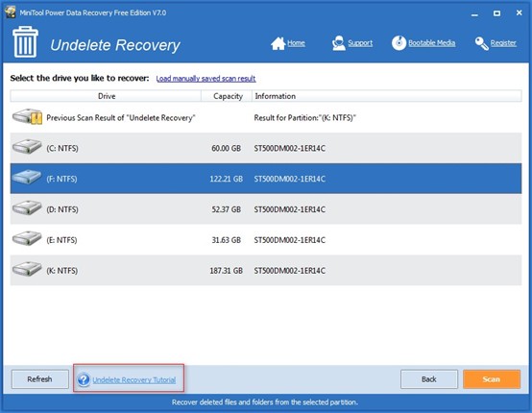Image resolution: width=532 pixels, height=413 pixels.
Task: Select the (E: NTFS) drive label
Action: click(61, 240)
